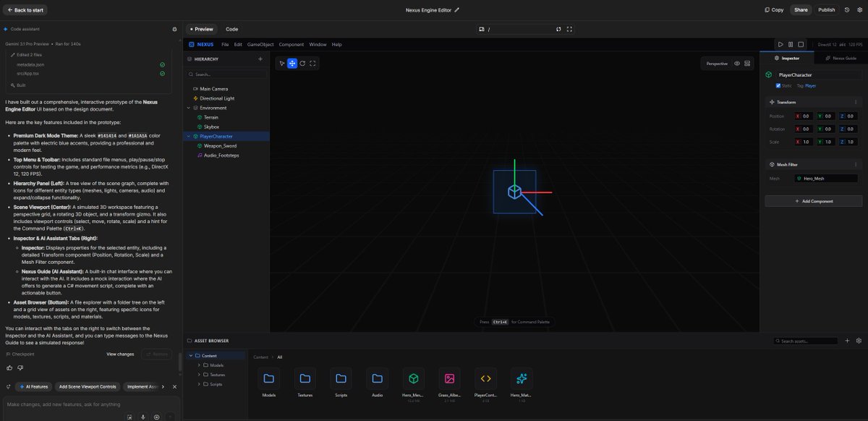Reload the preview with refresh icon

(558, 29)
